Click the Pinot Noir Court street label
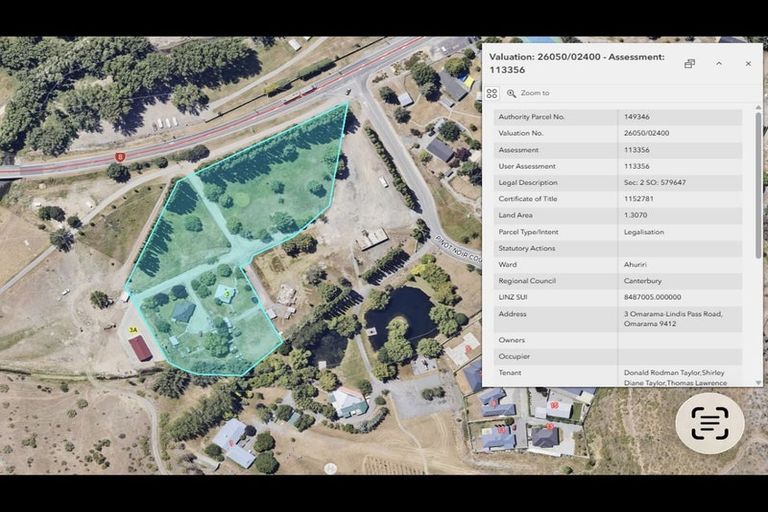The height and width of the screenshot is (512, 768). [458, 250]
